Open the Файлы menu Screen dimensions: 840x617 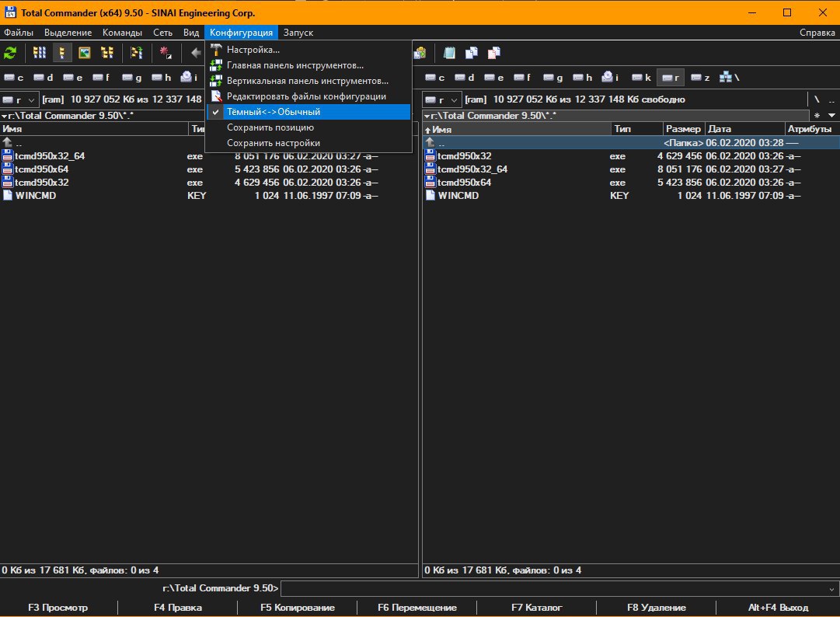pyautogui.click(x=19, y=33)
